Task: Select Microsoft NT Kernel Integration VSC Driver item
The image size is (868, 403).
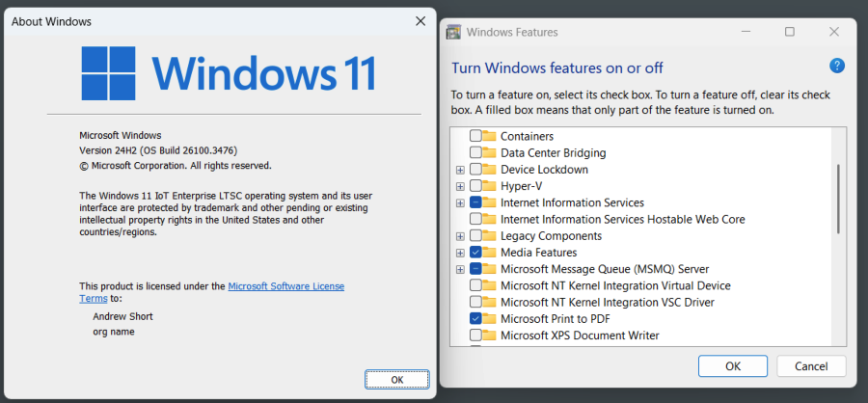Action: pyautogui.click(x=607, y=303)
